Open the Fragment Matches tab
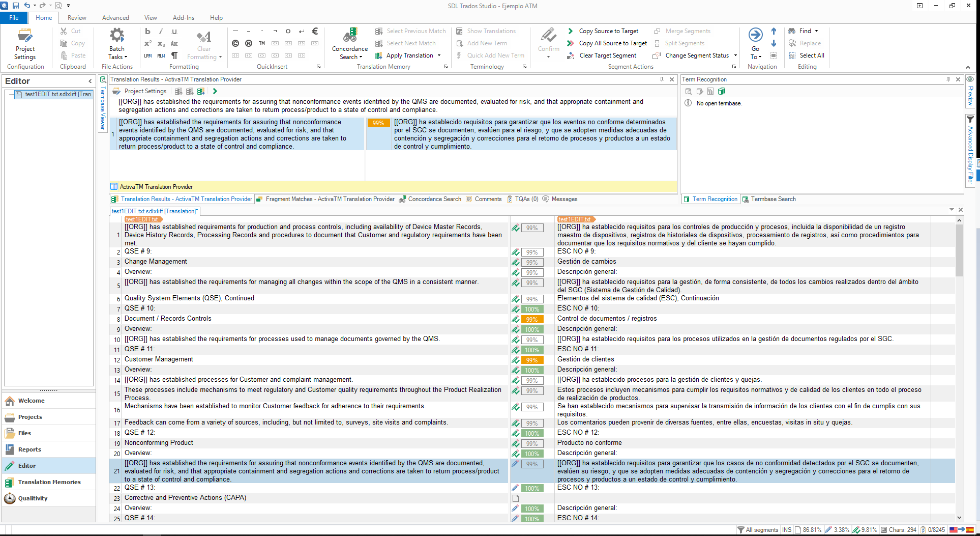980x536 pixels. tap(325, 199)
